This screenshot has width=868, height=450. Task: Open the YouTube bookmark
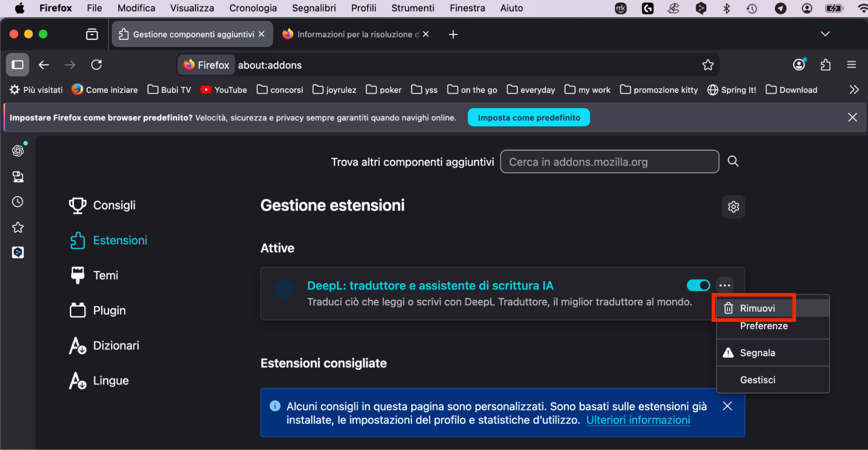[224, 89]
